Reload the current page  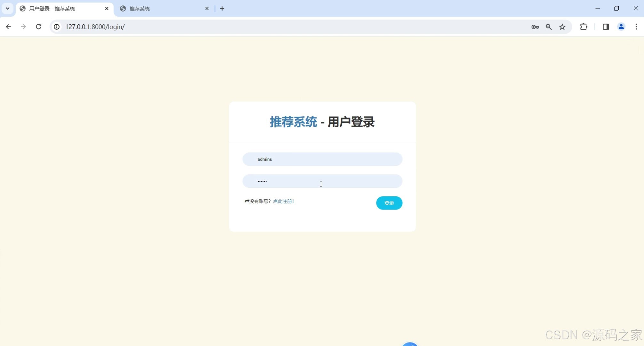(x=38, y=27)
